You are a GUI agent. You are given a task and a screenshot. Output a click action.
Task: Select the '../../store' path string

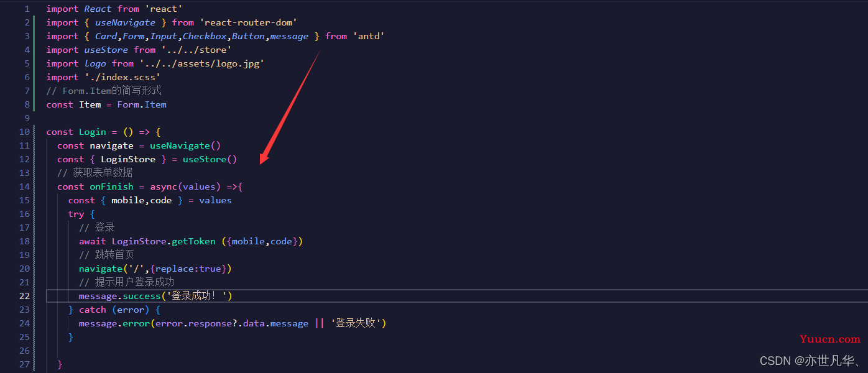point(196,50)
